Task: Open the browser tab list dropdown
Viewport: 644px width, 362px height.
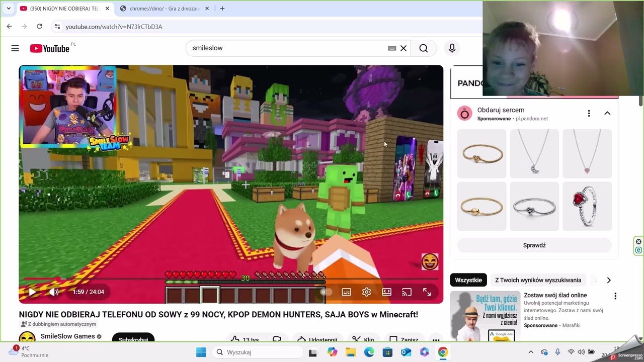Action: coord(9,9)
